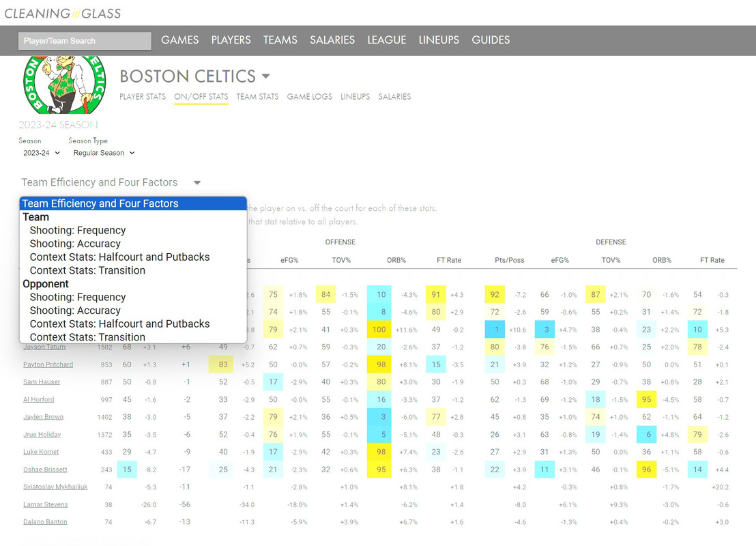This screenshot has width=756, height=546.
Task: Open the LEAGUE nav item
Action: pyautogui.click(x=387, y=40)
